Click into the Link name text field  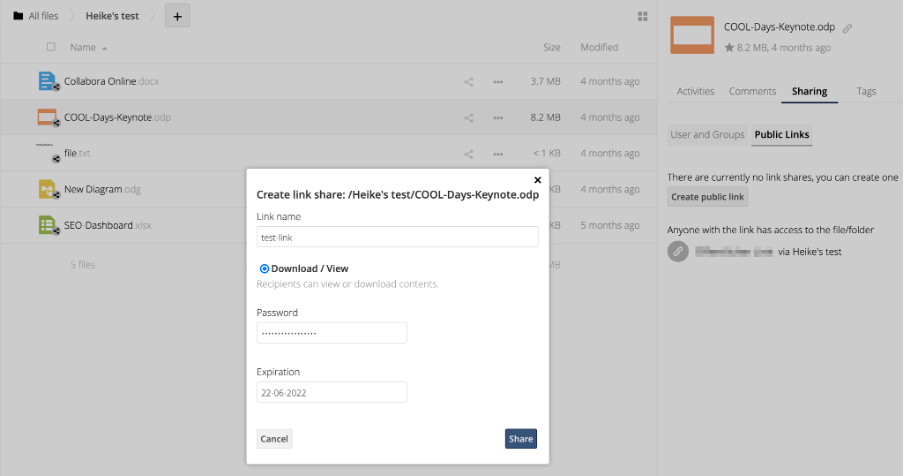397,237
